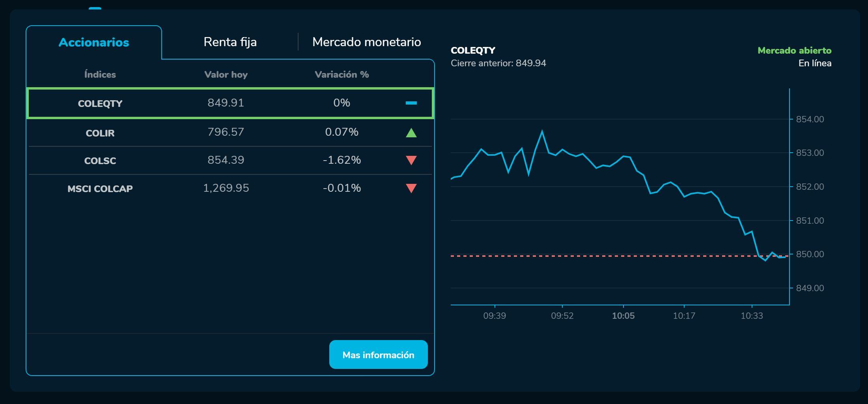This screenshot has width=868, height=404.
Task: Click the blue dash icon for COLEQTY
Action: 411,103
